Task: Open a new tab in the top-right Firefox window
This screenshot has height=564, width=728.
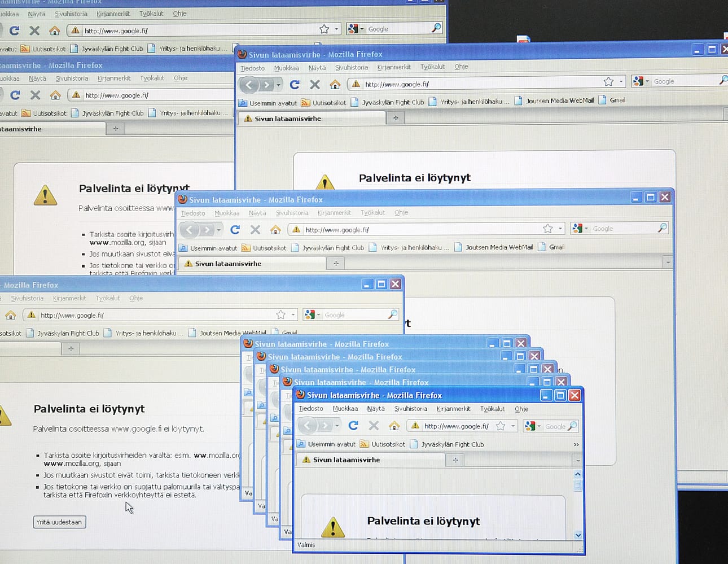Action: tap(396, 118)
